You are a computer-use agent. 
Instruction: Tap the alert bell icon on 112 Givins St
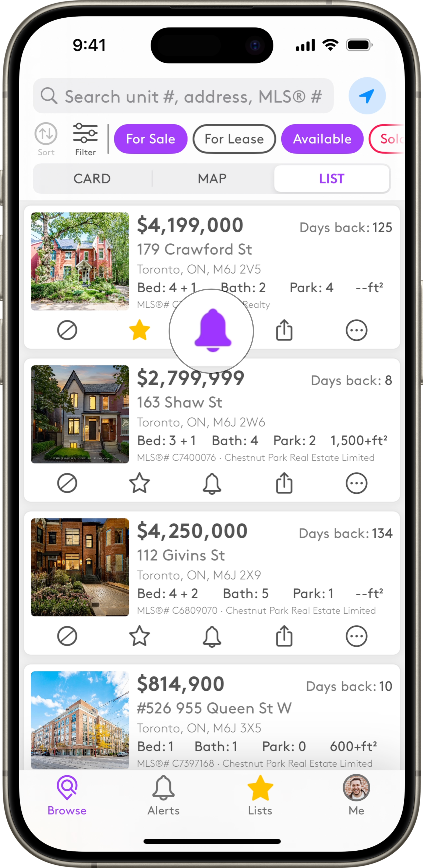tap(212, 636)
